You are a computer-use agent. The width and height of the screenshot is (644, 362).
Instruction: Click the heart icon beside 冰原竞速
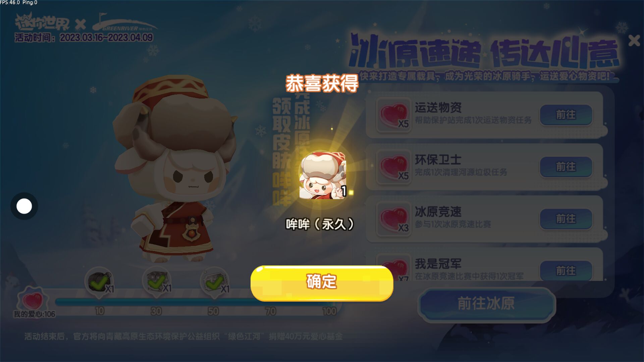393,219
